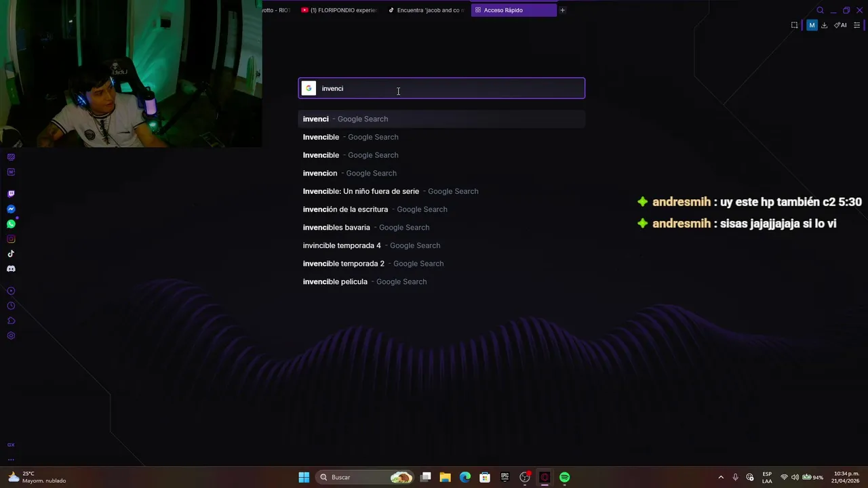The height and width of the screenshot is (488, 868).
Task: Open WhatsApp in the sidebar
Action: coord(11,224)
